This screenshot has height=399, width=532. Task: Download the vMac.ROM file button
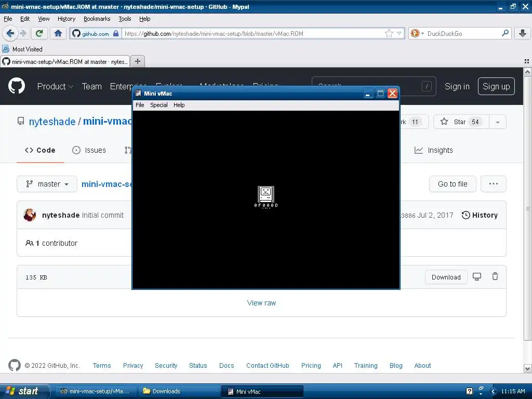coord(446,277)
